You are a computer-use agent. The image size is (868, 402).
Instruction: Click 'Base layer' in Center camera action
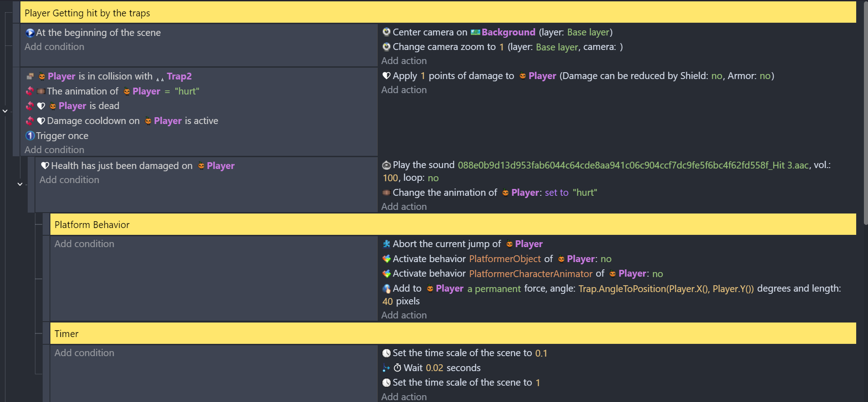coord(589,32)
